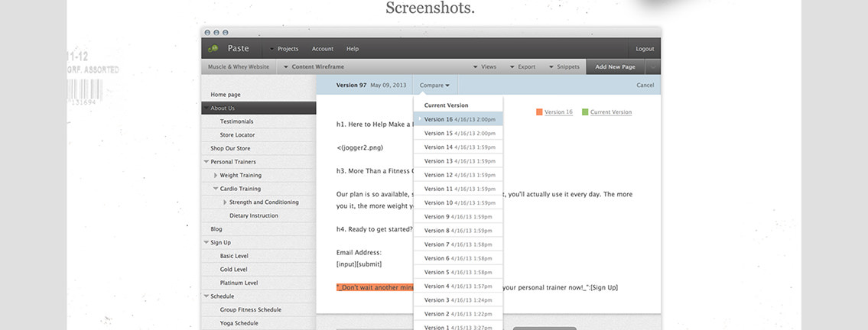The height and width of the screenshot is (330, 868).
Task: Click the green Current Version color swatch
Action: [x=585, y=112]
